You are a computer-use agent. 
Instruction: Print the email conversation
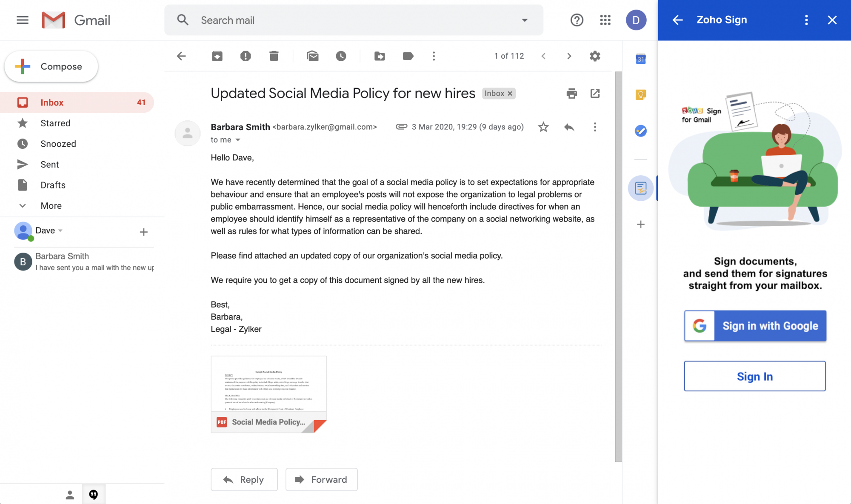pos(571,94)
